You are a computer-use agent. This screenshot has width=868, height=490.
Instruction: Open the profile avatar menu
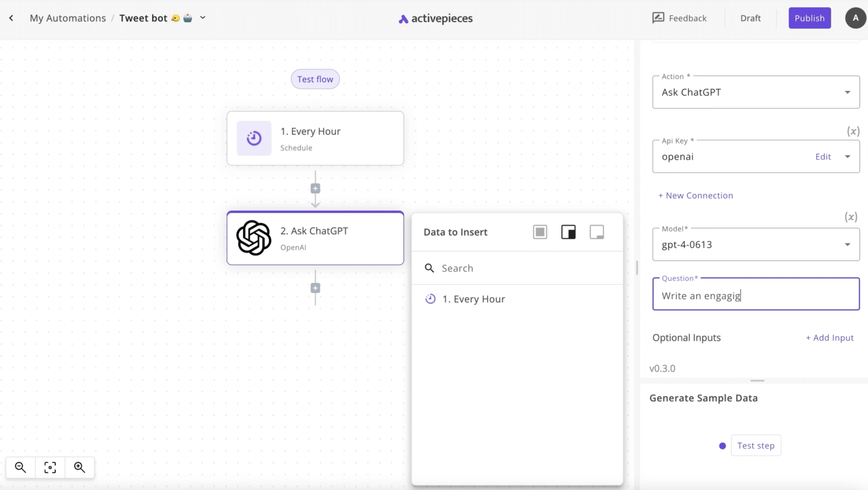(x=855, y=18)
